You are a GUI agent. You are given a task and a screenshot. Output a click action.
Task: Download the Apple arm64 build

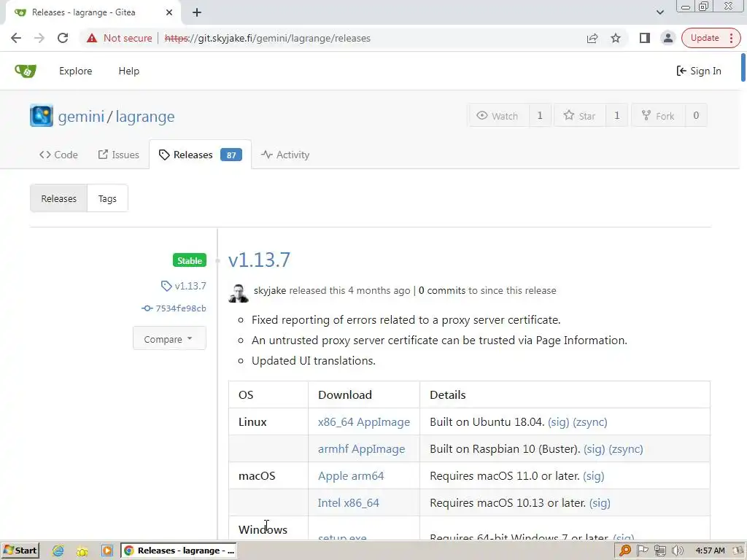[351, 475]
